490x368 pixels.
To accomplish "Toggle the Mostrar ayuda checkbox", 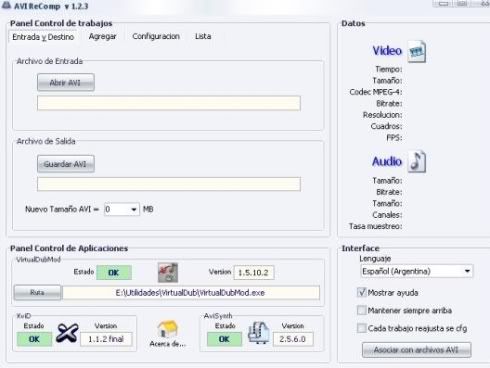I will (361, 293).
